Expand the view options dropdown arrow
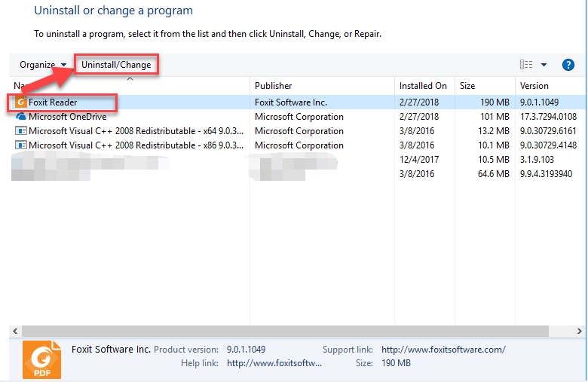Viewport: 588px width, 382px height. coord(544,65)
